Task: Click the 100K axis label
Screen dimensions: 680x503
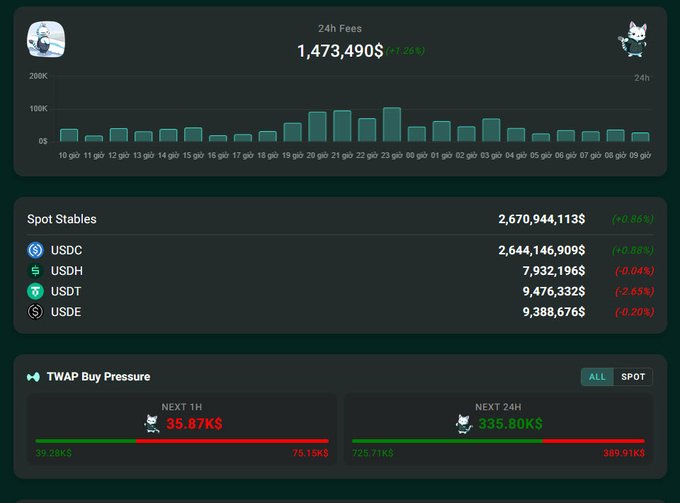Action: coord(38,108)
